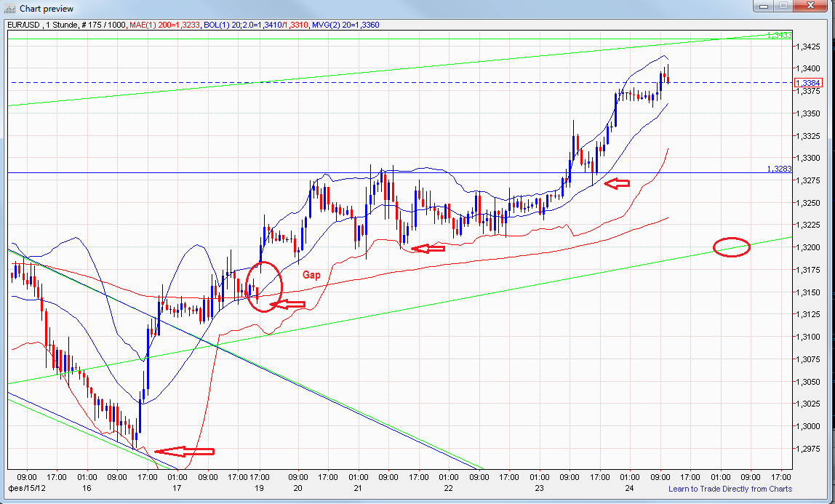Screen dimensions: 835x504
Task: Click the red circle around the gap candles
Action: click(x=265, y=285)
